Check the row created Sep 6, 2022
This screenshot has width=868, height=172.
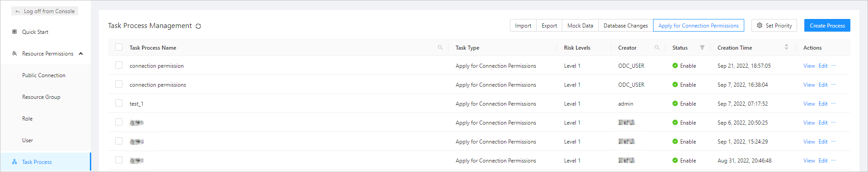coord(119,122)
